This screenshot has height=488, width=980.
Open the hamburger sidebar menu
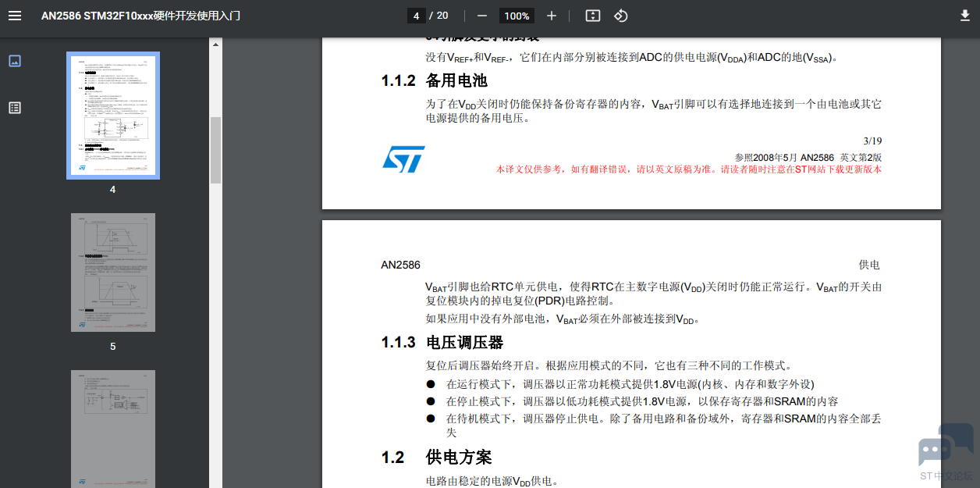15,16
